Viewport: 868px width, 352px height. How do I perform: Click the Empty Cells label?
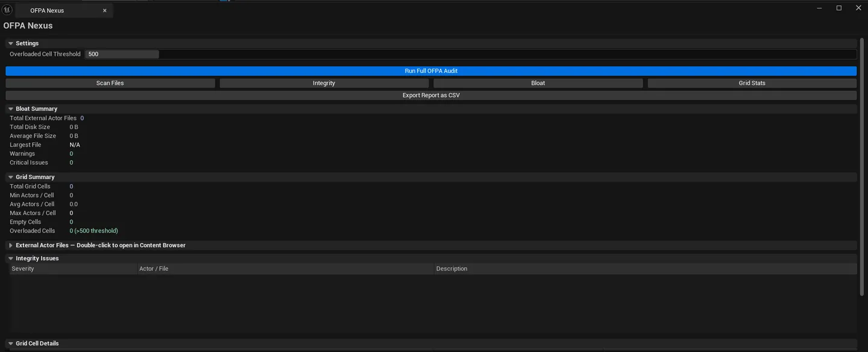click(x=25, y=222)
